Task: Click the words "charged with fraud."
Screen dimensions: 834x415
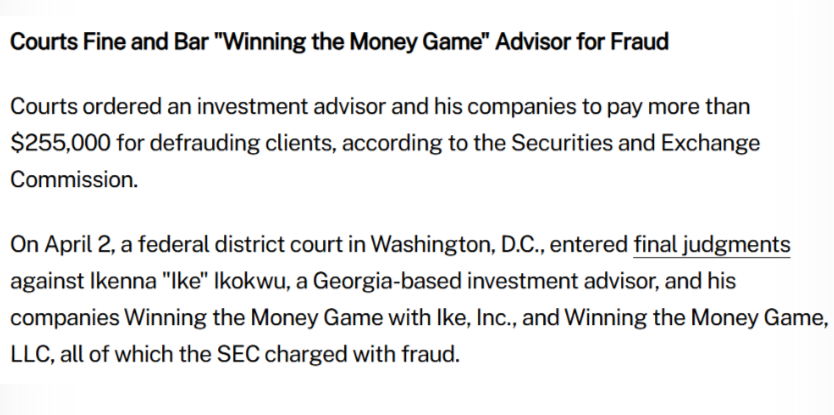Action: click(x=362, y=354)
